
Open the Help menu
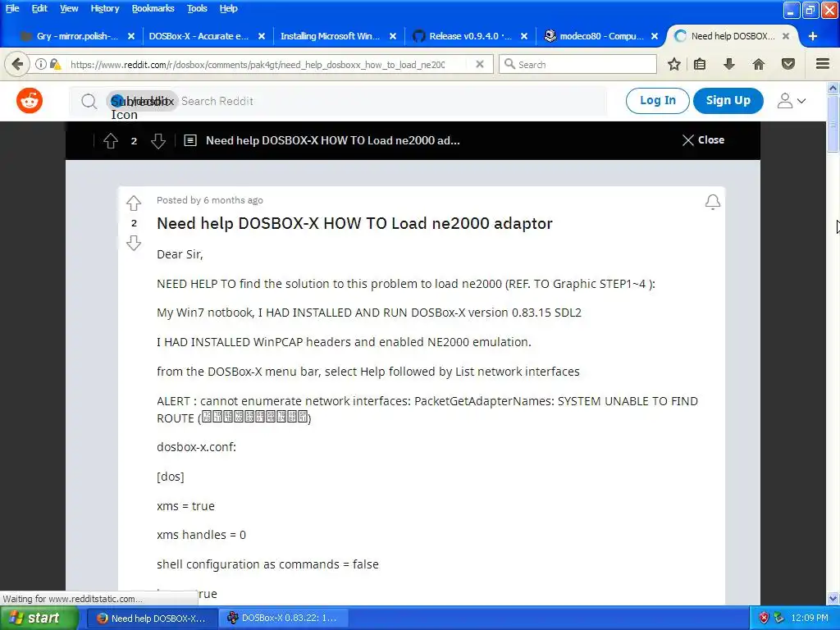228,8
